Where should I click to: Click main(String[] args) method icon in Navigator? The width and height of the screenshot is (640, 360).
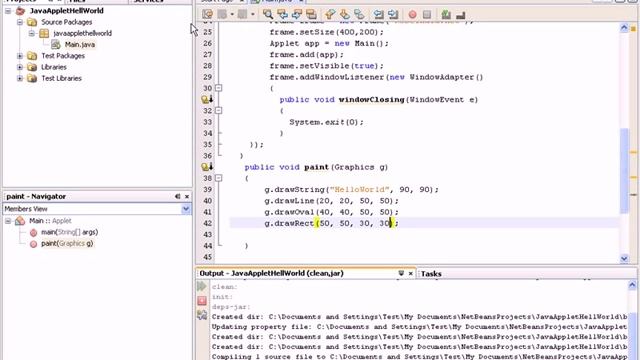tap(33, 233)
